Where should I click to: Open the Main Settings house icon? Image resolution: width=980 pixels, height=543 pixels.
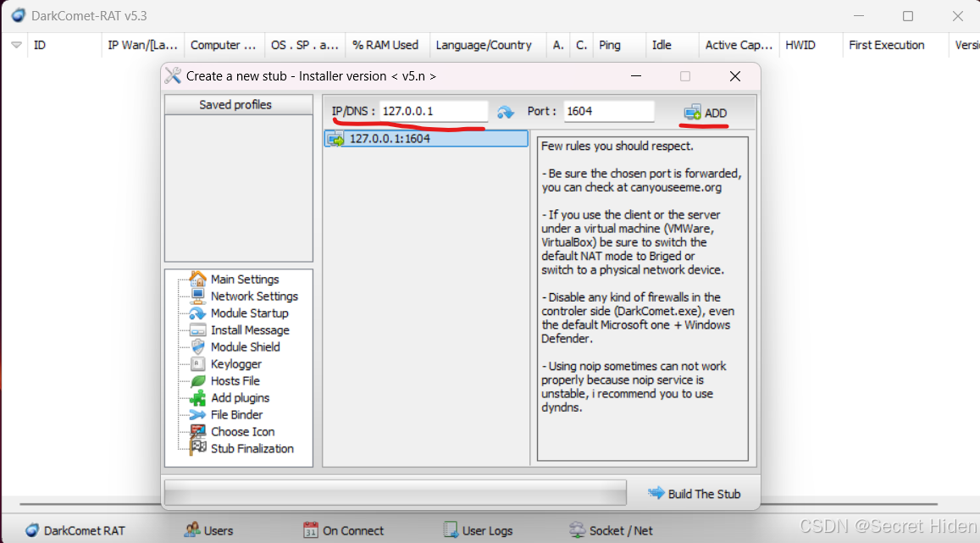(x=197, y=279)
